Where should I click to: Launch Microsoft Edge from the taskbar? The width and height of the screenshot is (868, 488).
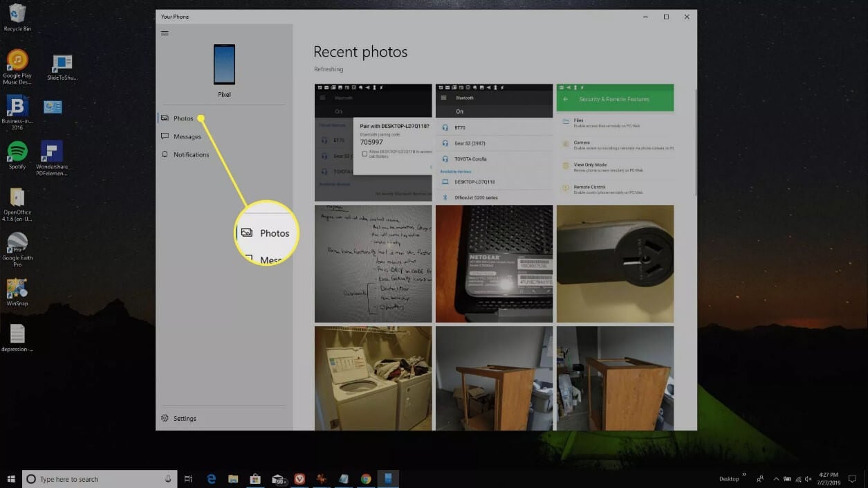point(212,479)
